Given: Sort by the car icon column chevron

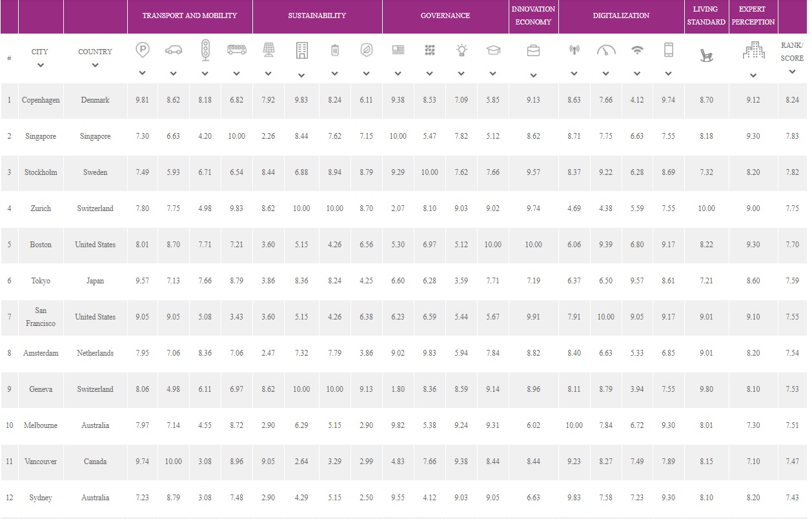Looking at the screenshot, I should 173,74.
